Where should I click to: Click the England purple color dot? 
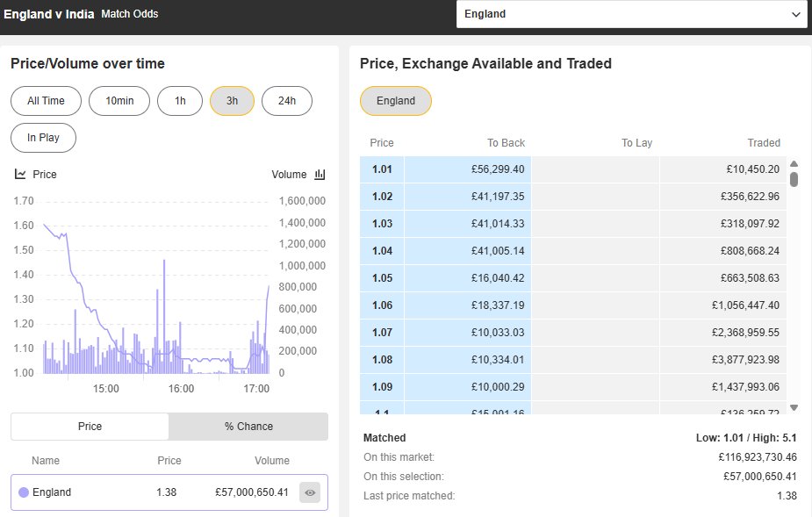point(24,492)
